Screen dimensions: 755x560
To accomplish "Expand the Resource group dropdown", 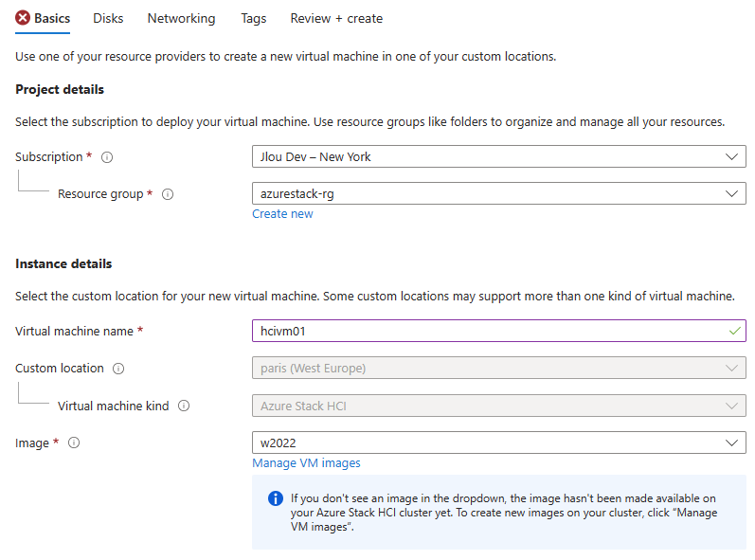I will click(x=499, y=193).
